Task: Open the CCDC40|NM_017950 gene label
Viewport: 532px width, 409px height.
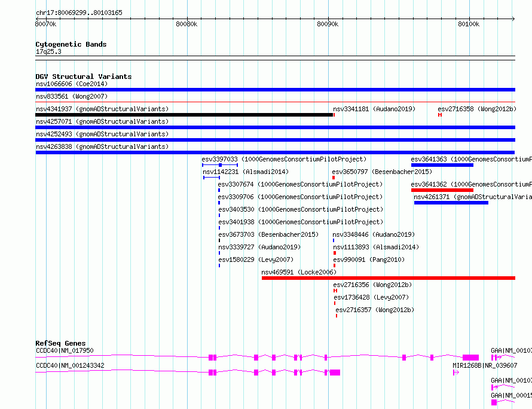Action: pos(65,350)
